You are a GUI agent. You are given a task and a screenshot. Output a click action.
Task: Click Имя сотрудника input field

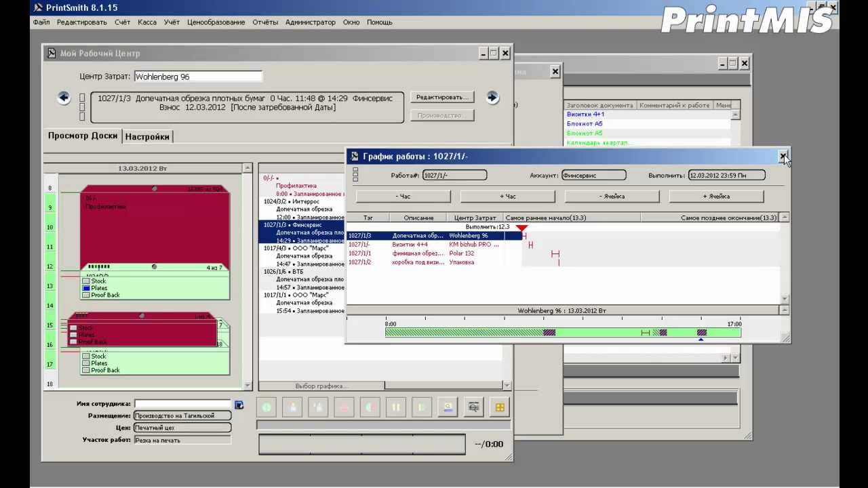coord(183,404)
